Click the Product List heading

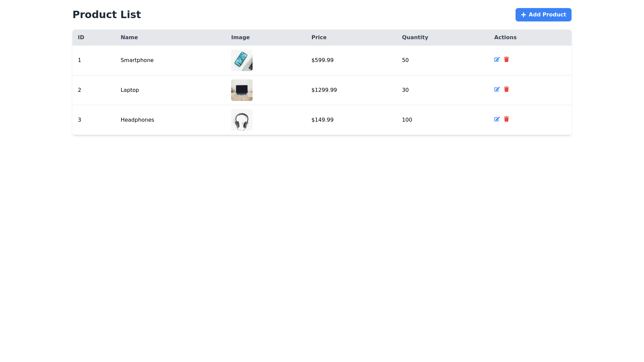(x=107, y=14)
